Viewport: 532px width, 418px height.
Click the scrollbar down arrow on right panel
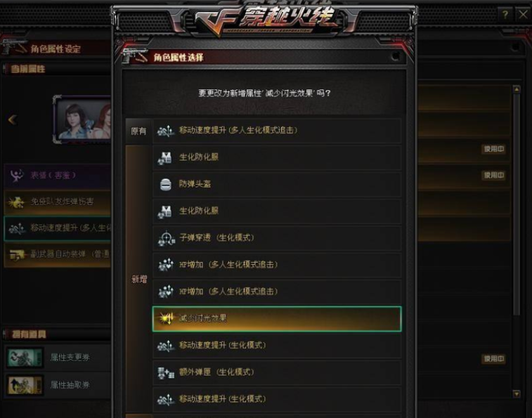[x=517, y=393]
